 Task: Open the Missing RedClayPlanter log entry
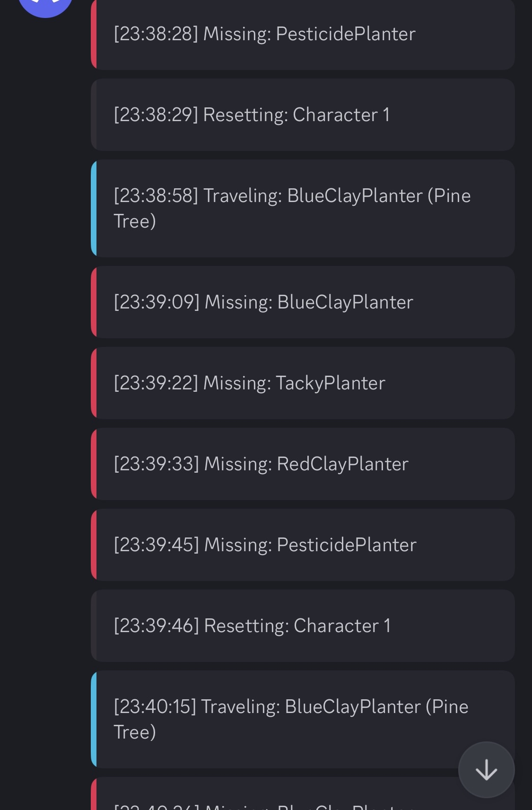pos(303,464)
